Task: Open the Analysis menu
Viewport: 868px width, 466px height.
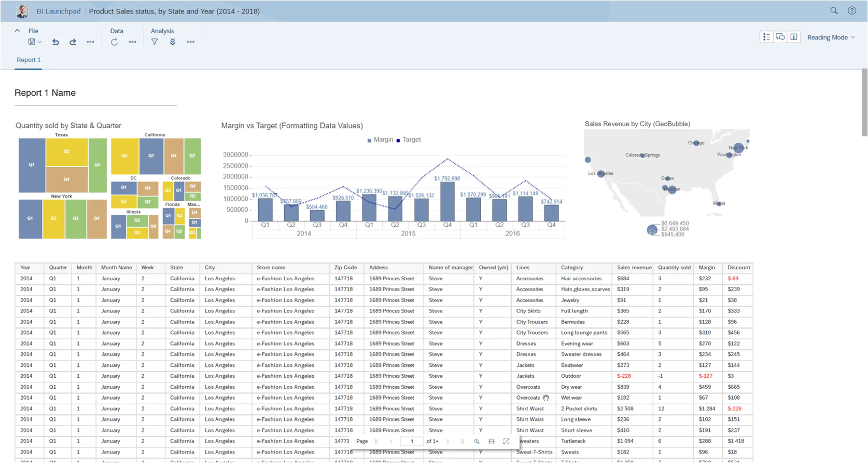Action: pos(162,31)
